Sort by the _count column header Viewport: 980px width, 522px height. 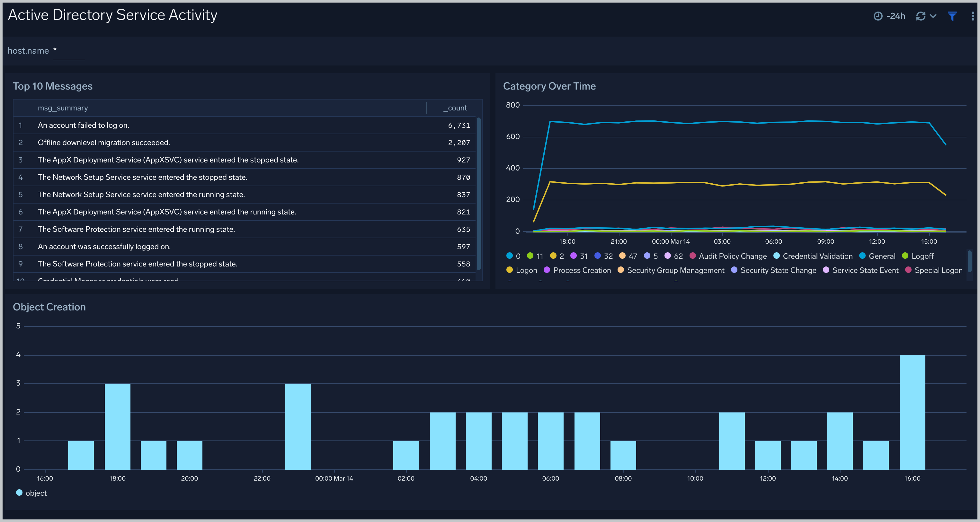455,108
